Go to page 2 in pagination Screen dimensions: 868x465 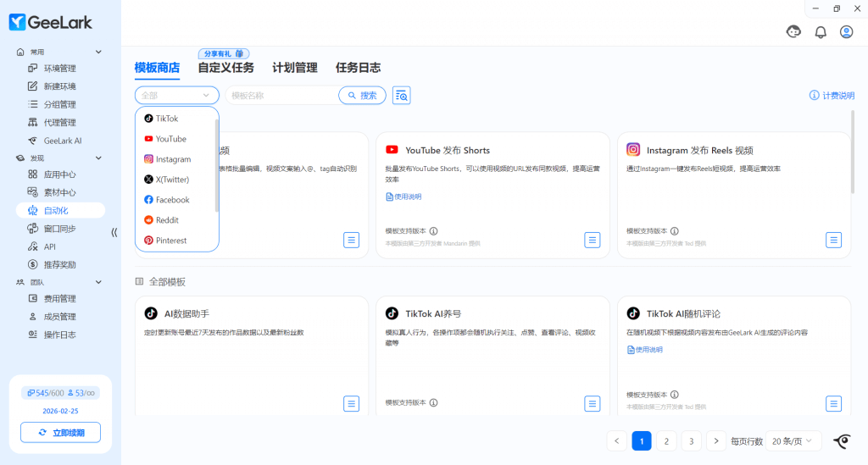(x=666, y=440)
